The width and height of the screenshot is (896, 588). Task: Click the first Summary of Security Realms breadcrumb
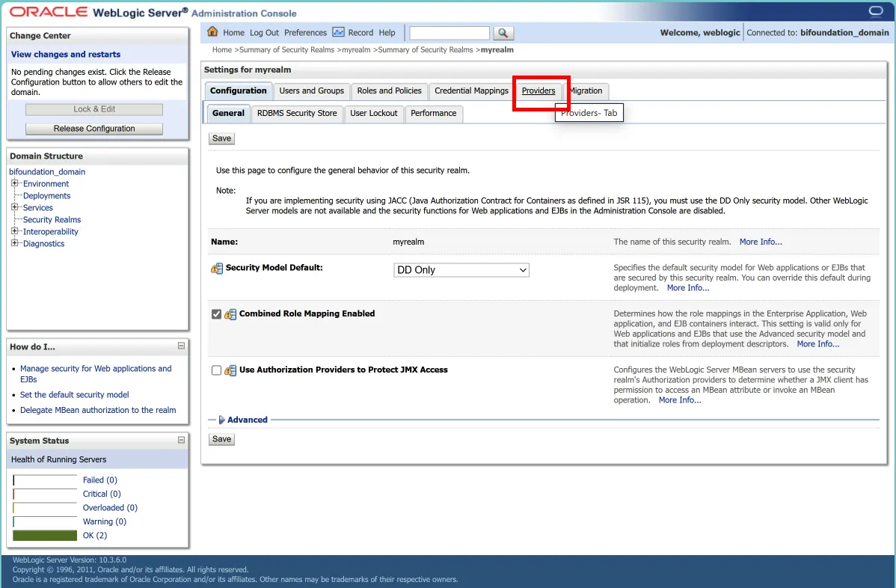286,49
